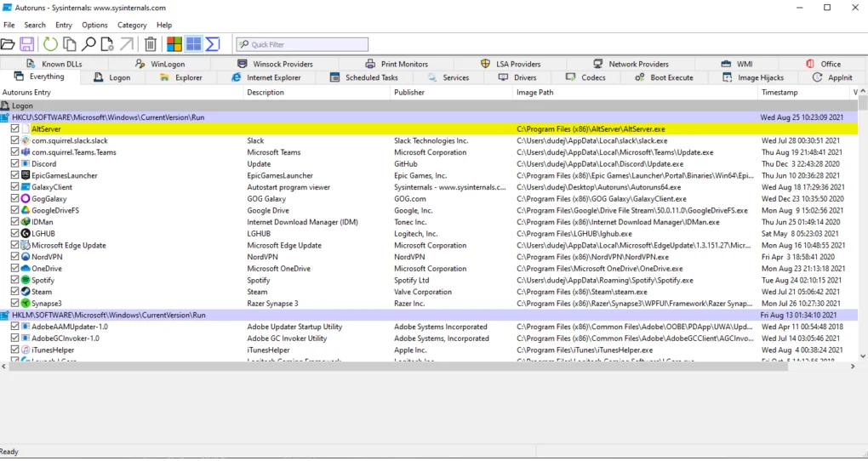Uncheck the Discord autorun entry checkbox

[x=15, y=164]
